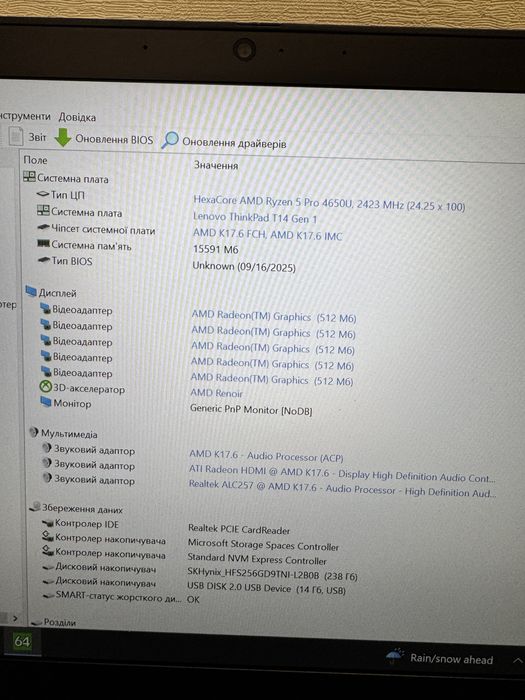Open the Довідка menu
Viewport: 525px width, 700px height.
click(77, 117)
